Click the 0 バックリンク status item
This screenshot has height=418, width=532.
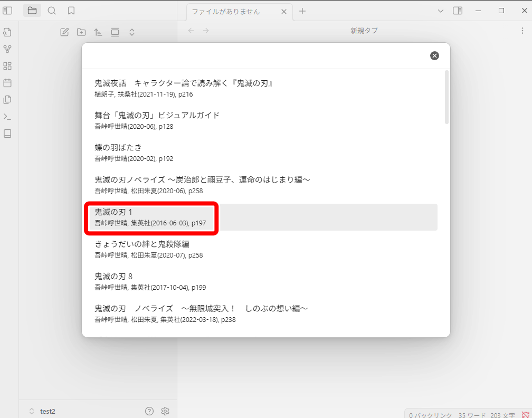(430, 415)
